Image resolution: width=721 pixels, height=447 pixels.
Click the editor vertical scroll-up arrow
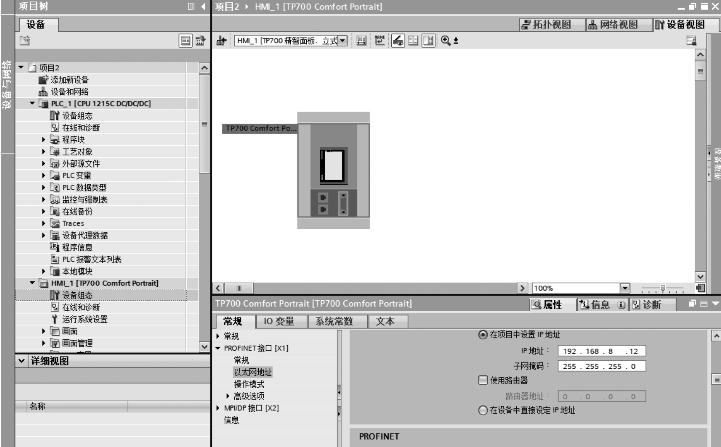pos(700,55)
